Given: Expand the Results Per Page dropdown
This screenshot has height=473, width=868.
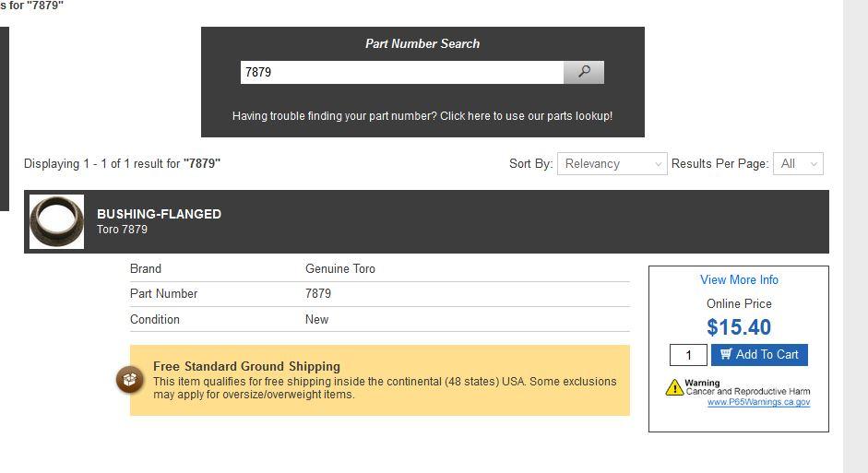Looking at the screenshot, I should pyautogui.click(x=798, y=164).
